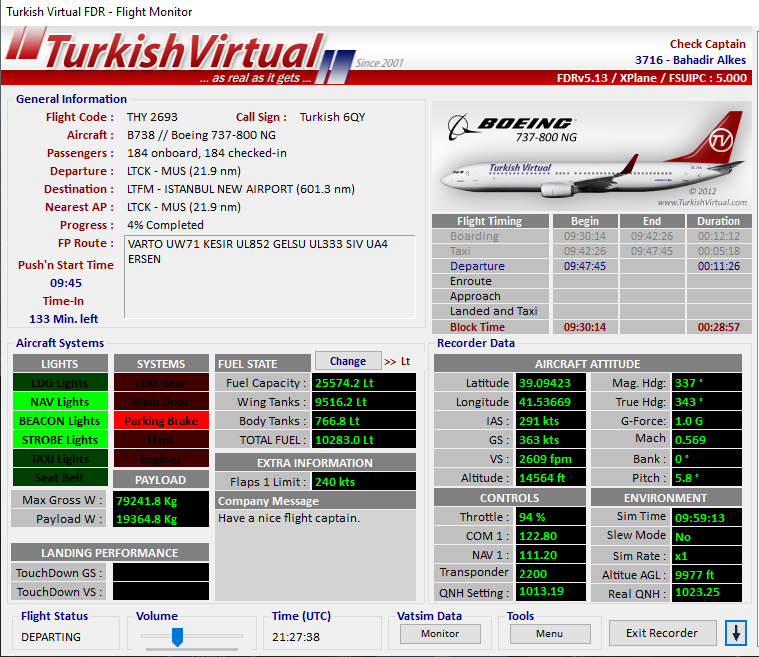Click the Flaps 1 Limit value 240 kts
Screen dimensions: 759x657
pyautogui.click(x=364, y=481)
